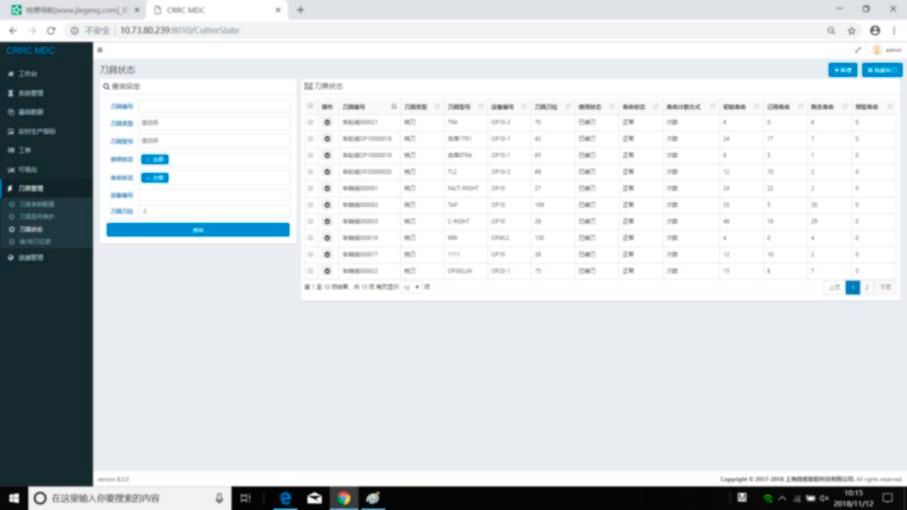This screenshot has width=907, height=510.
Task: Check the checkbox for the TL2 row
Action: tap(310, 172)
